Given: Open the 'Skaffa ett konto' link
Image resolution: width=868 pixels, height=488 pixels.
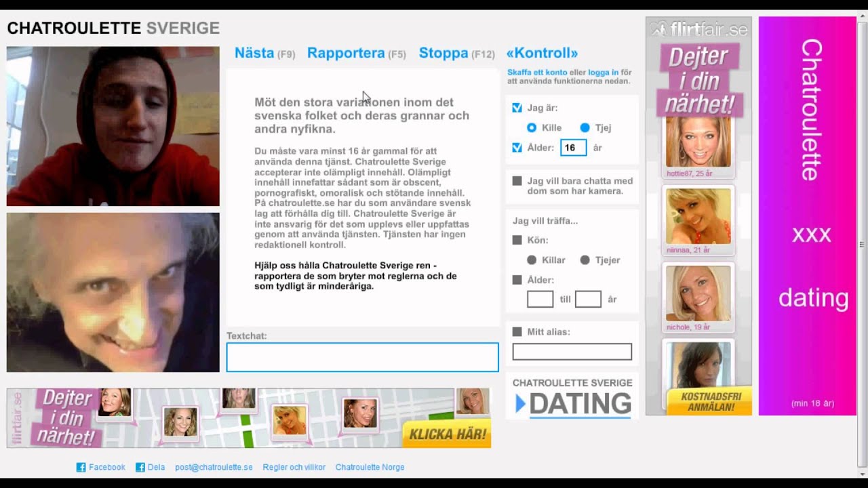Looking at the screenshot, I should (537, 72).
